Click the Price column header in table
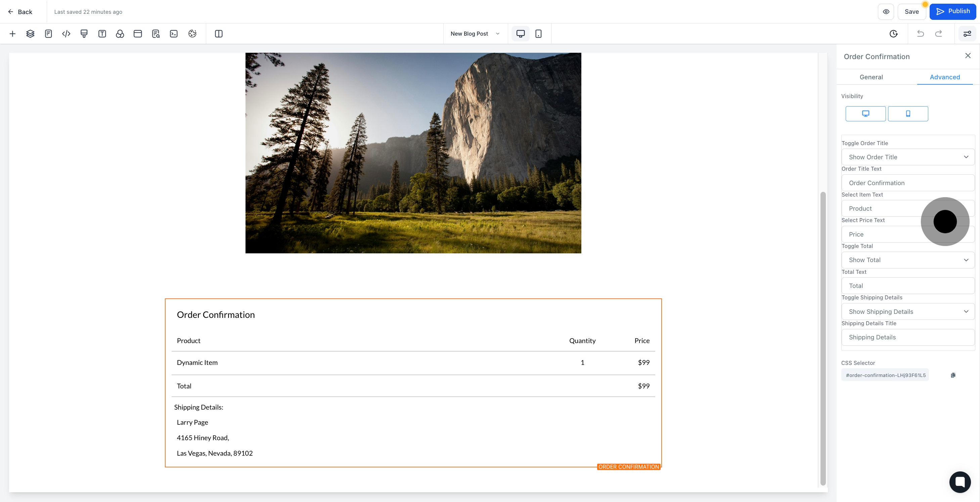Image resolution: width=980 pixels, height=502 pixels. [x=642, y=341]
